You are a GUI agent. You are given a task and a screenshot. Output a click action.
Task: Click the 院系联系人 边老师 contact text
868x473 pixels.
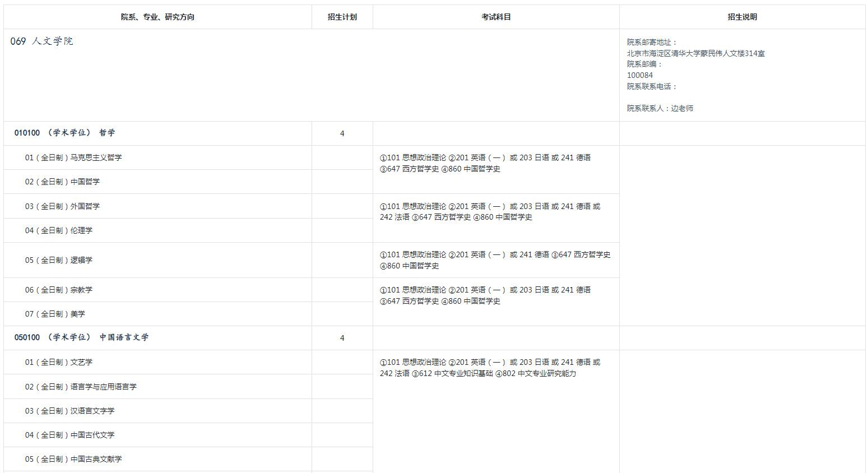660,108
